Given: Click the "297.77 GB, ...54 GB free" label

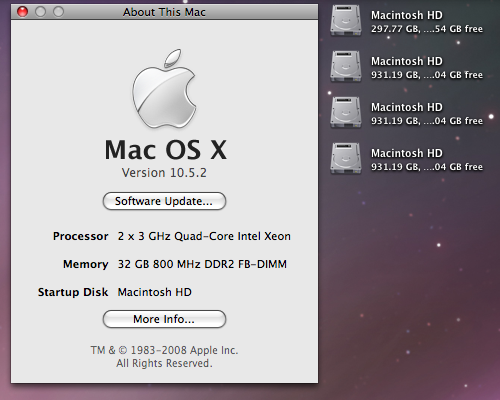Looking at the screenshot, I should coord(427,29).
